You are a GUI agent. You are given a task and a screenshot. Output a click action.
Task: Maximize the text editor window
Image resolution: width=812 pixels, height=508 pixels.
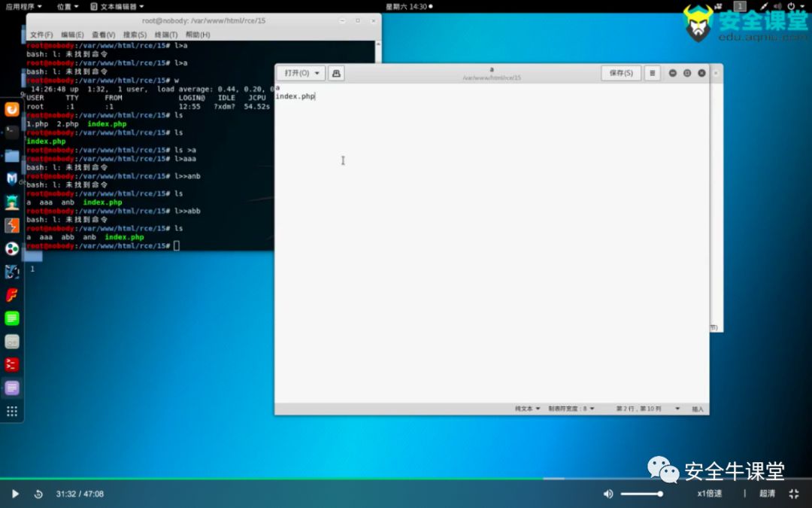click(x=687, y=73)
